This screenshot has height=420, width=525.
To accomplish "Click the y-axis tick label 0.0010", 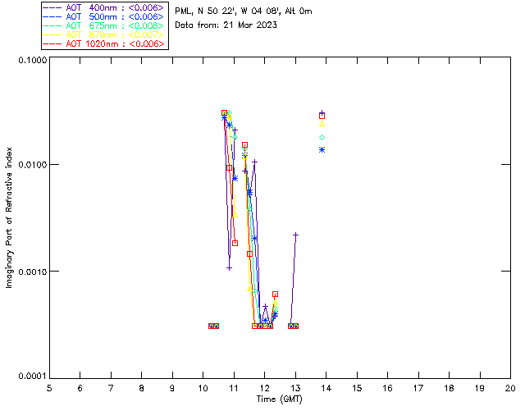I will click(32, 272).
